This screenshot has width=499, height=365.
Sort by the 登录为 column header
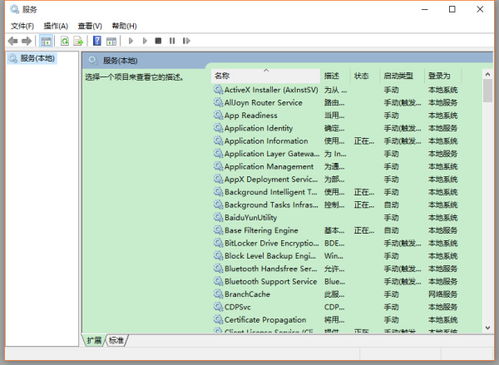click(443, 76)
